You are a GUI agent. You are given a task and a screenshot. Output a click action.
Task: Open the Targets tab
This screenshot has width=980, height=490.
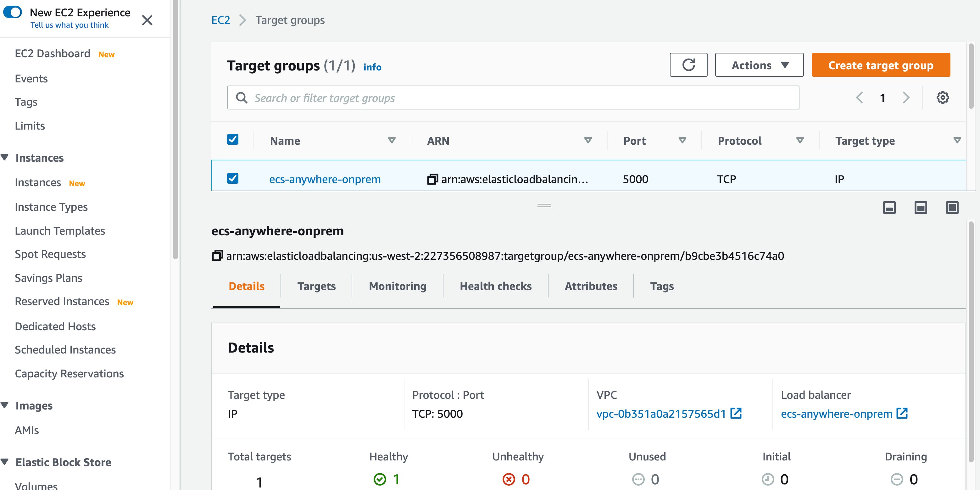[x=316, y=286]
